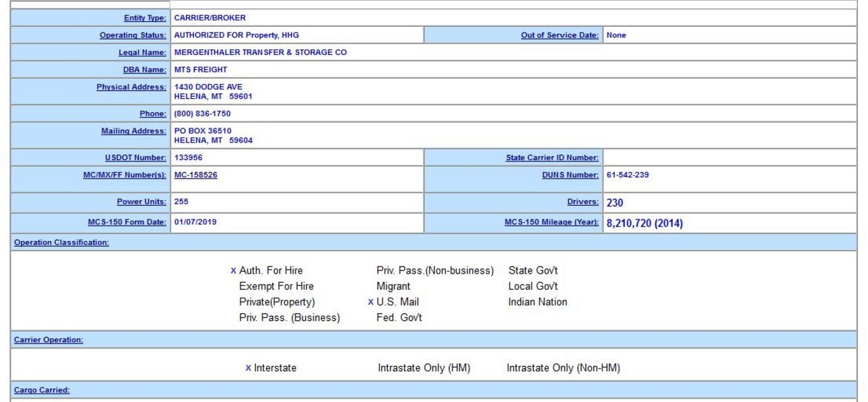
Task: Click the U.S. Mail classification
Action: (x=398, y=302)
